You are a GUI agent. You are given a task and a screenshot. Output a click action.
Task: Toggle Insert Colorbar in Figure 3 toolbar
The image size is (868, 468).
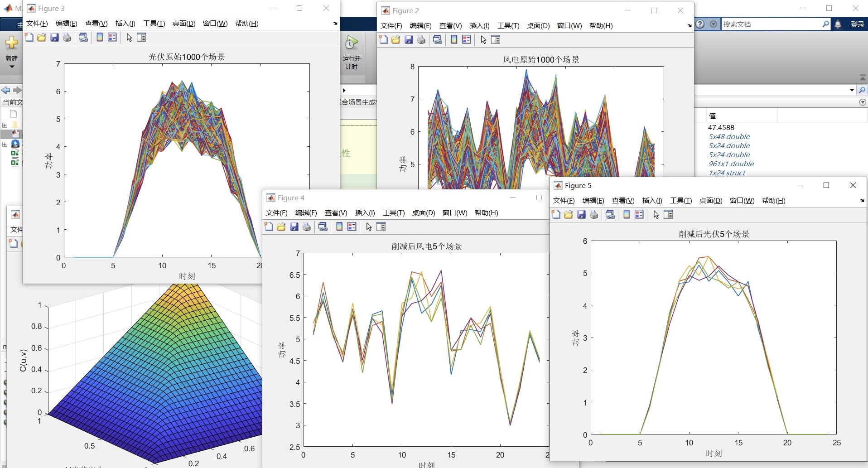100,38
